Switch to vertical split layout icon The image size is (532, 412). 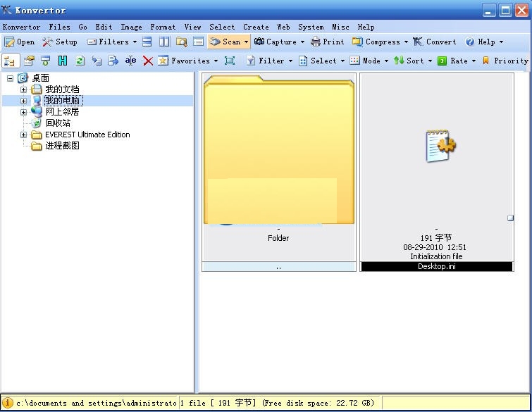(164, 42)
